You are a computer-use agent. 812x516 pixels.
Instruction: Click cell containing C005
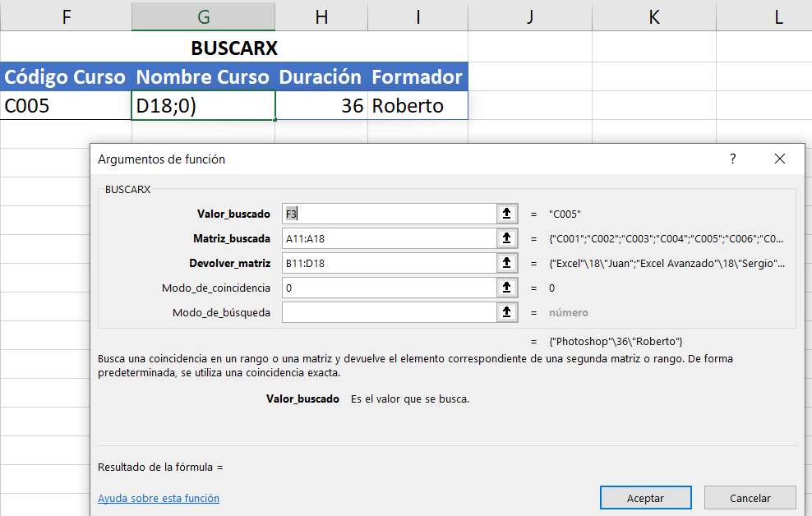click(x=66, y=106)
